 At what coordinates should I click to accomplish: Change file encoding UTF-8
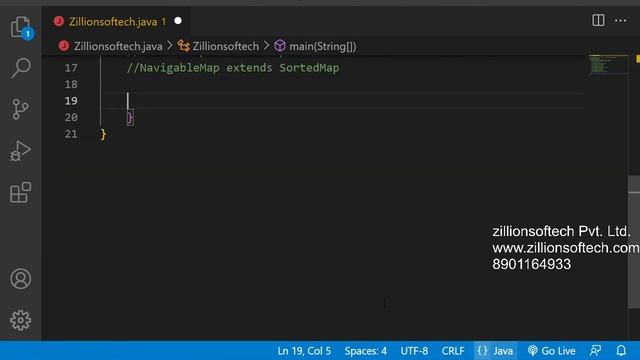click(x=414, y=351)
